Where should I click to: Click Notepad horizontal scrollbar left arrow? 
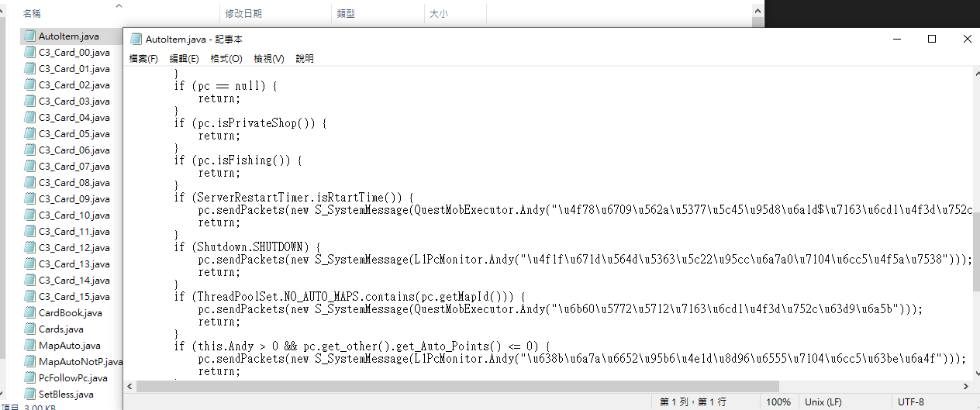point(130,386)
